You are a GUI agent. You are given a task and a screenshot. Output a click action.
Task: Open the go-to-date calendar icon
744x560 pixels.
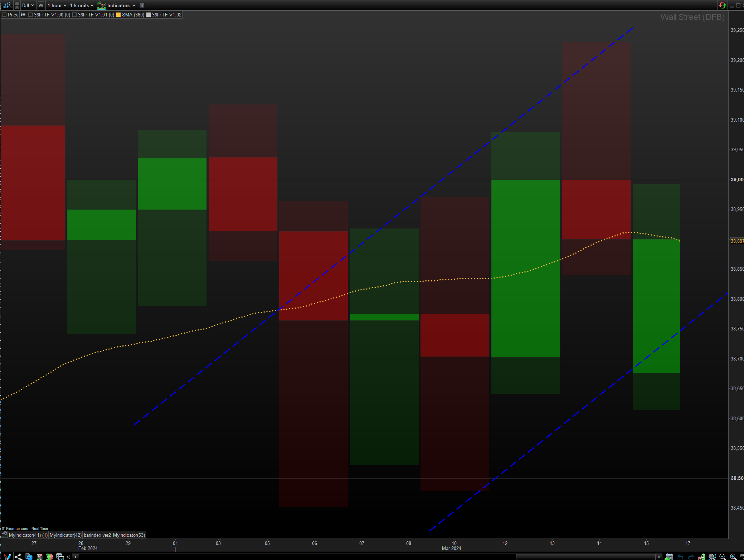pyautogui.click(x=669, y=557)
